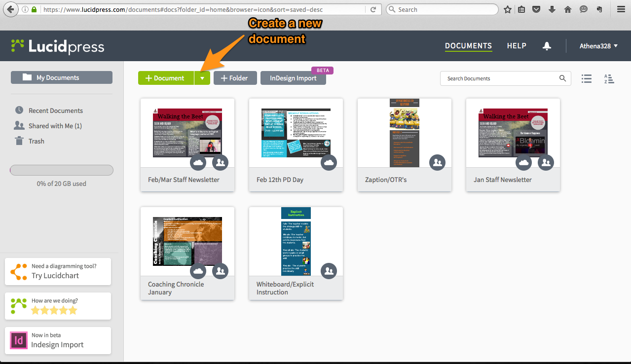Go to the Documents tab
631x364 pixels.
pos(468,46)
